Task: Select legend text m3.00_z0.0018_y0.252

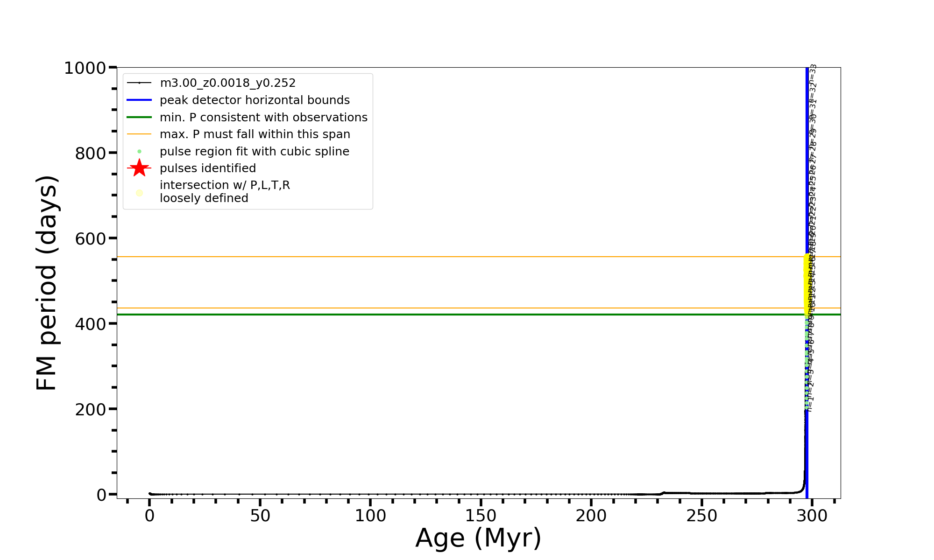Action: point(227,83)
